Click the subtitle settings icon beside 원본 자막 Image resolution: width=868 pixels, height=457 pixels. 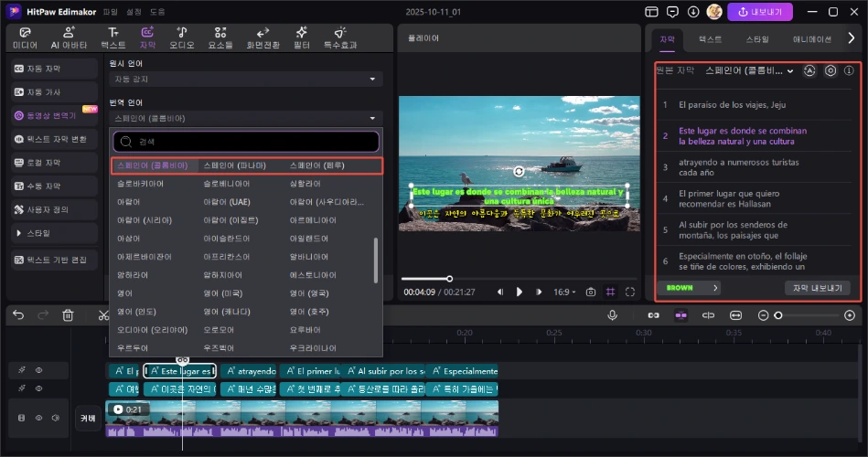click(830, 70)
